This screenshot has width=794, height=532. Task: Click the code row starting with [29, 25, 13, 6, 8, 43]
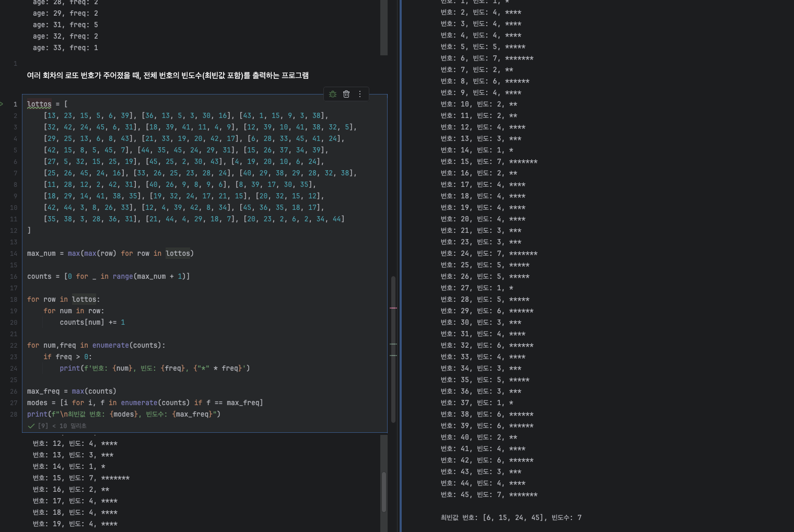point(194,138)
